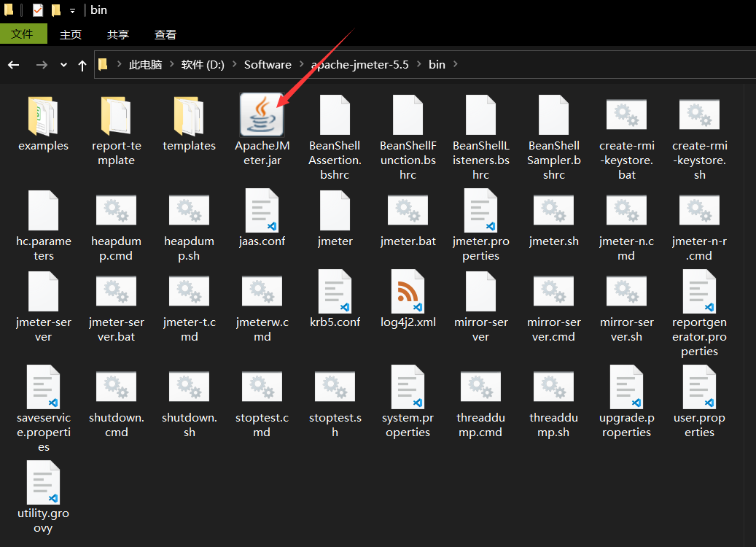Open the report-template folder
The height and width of the screenshot is (547, 756).
(116, 116)
